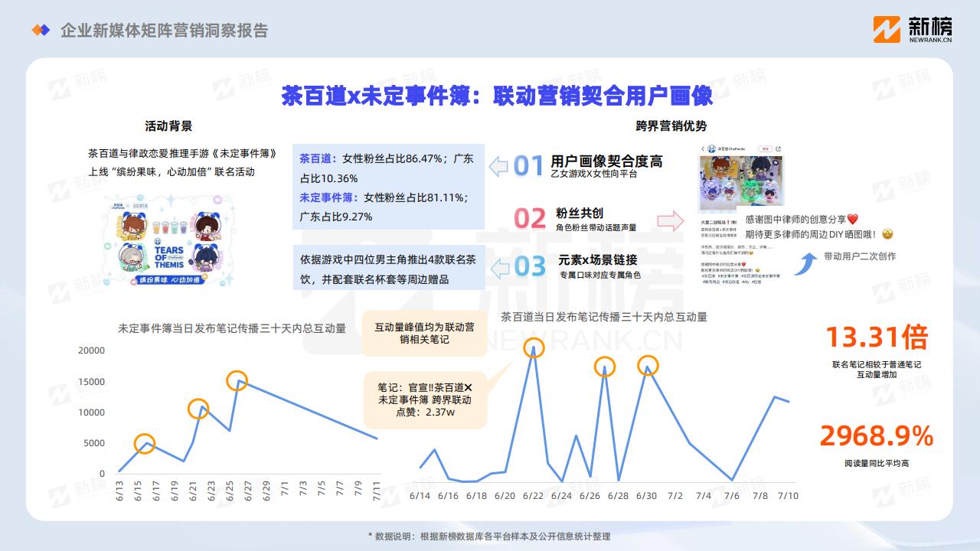Click the 用户画像契合度高 heading
Screen dimensions: 980x551
point(606,161)
